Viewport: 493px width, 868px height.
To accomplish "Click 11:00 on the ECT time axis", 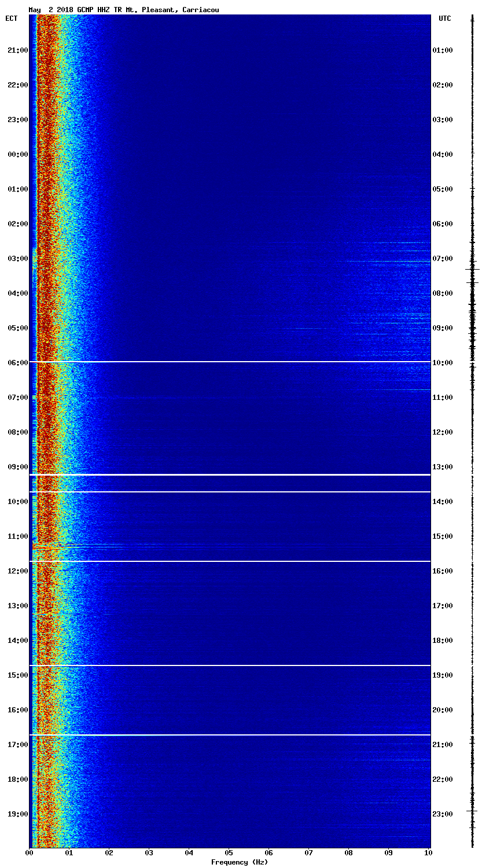I will coord(17,536).
